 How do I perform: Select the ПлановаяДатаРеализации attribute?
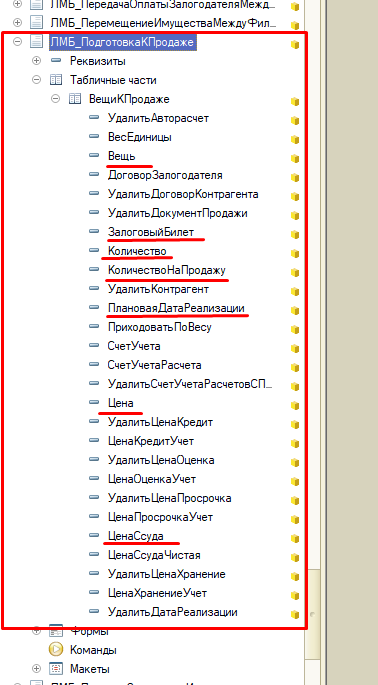click(x=177, y=308)
